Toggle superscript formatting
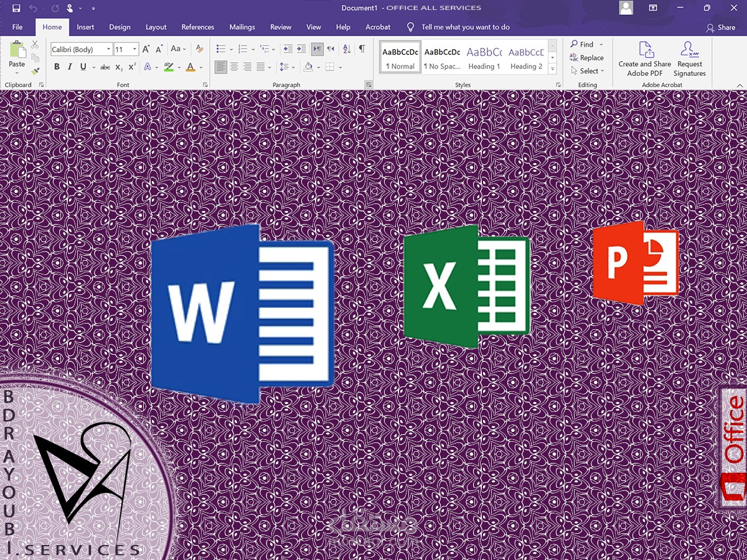 pyautogui.click(x=132, y=67)
